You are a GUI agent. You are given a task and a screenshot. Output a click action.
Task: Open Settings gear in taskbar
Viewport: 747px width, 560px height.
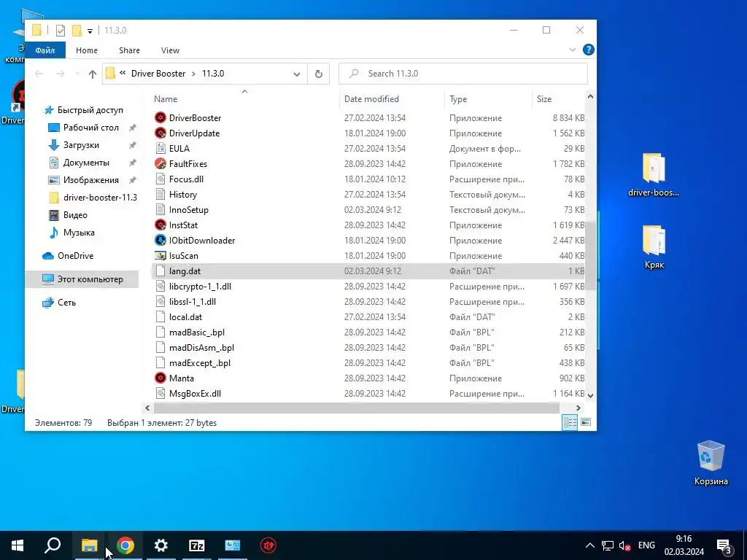point(161,545)
